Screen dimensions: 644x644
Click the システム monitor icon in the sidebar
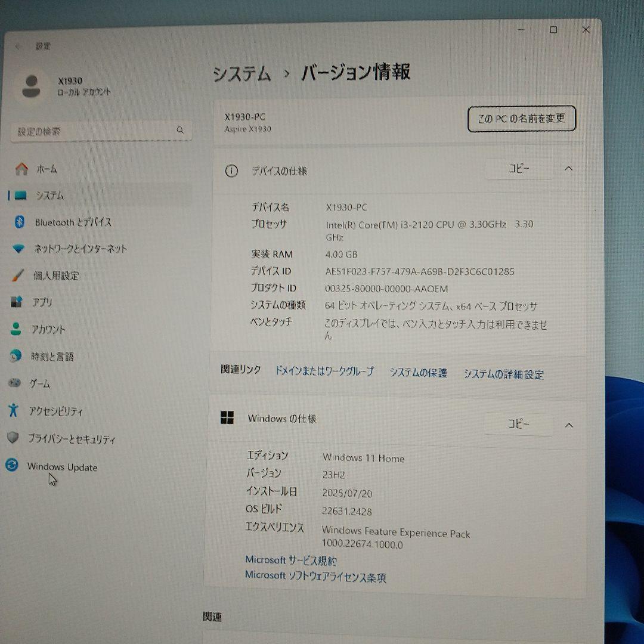point(20,195)
